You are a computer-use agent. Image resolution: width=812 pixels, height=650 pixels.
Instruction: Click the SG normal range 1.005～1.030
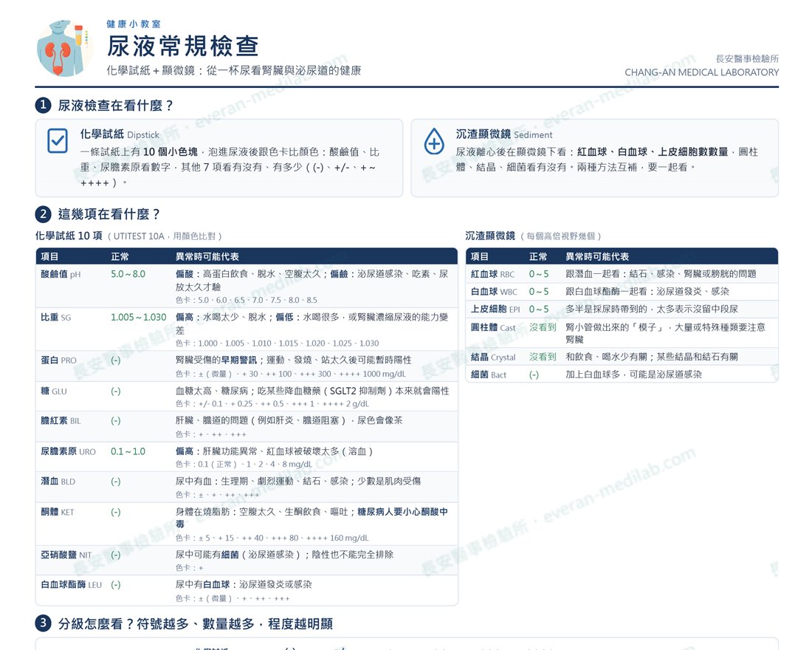tap(139, 317)
